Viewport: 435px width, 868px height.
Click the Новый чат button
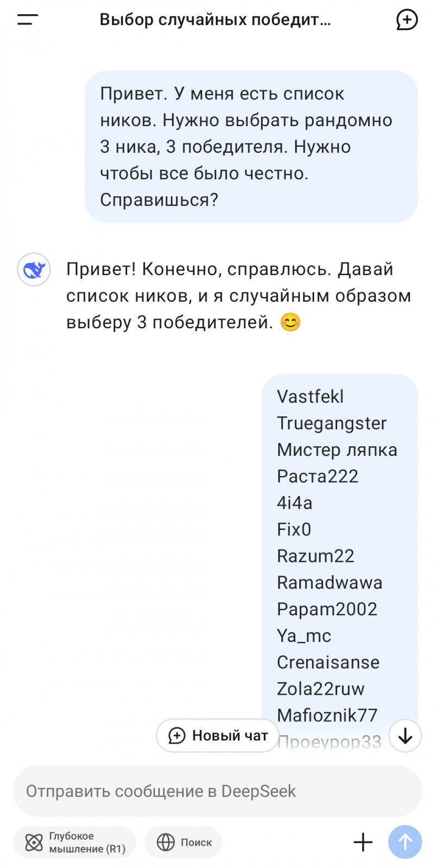(x=217, y=736)
